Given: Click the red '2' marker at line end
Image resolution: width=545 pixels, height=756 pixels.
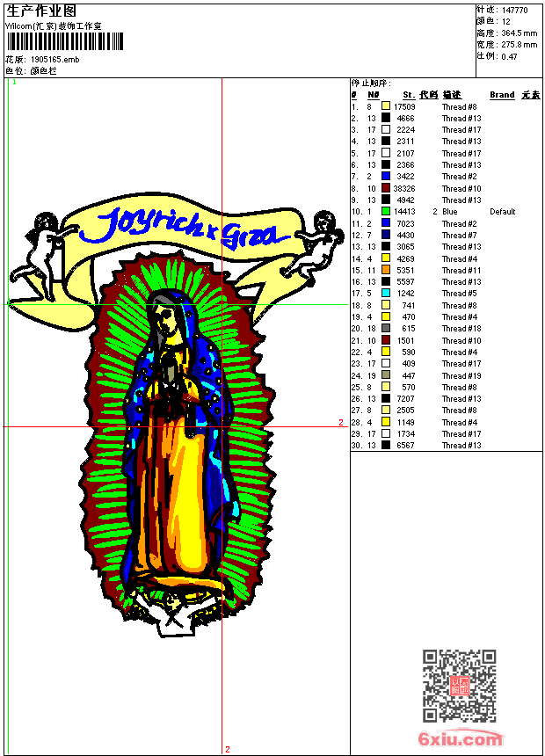Looking at the screenshot, I should coord(341,422).
